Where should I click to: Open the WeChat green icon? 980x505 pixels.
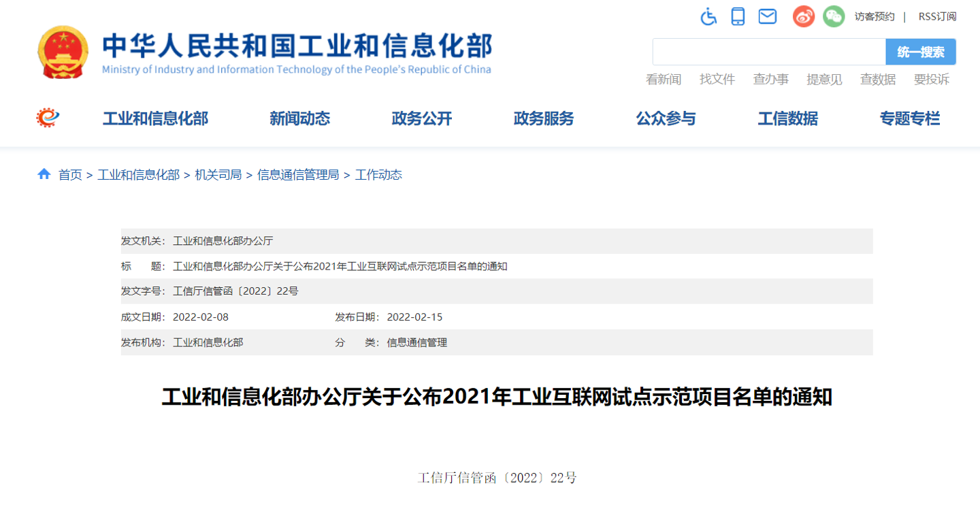pos(834,16)
